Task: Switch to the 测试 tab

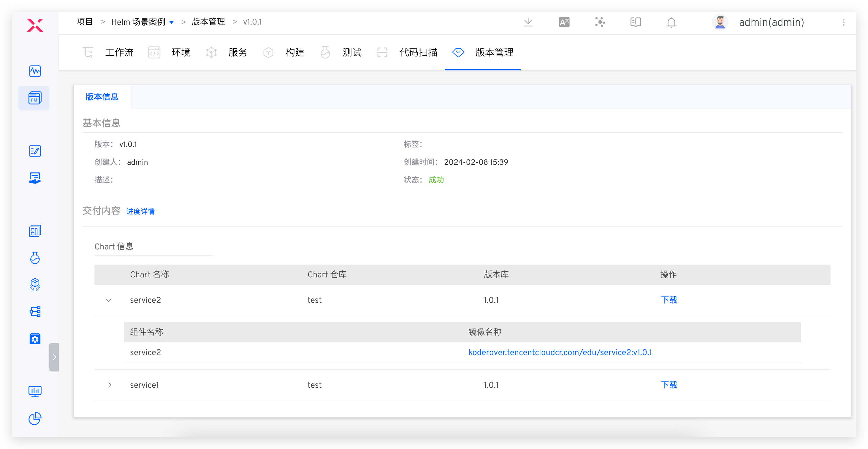Action: pyautogui.click(x=341, y=52)
